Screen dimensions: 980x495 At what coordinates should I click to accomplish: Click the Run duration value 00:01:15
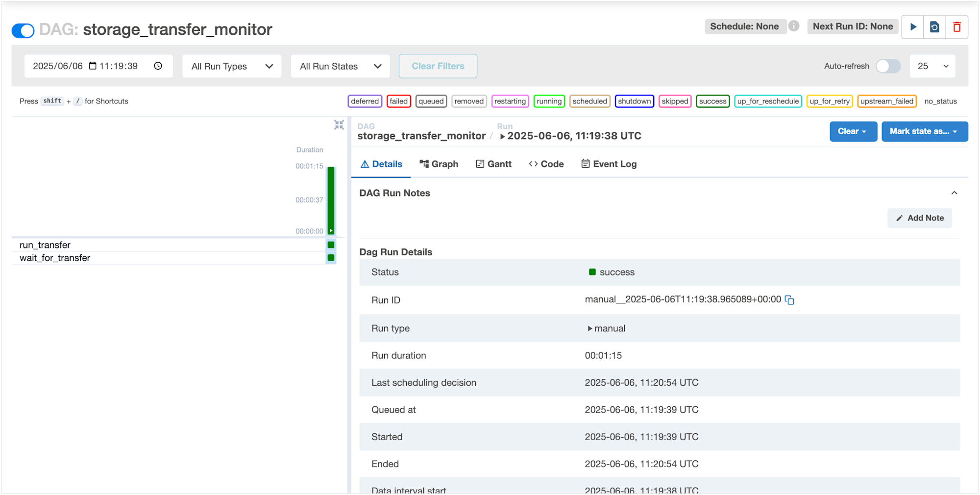point(603,356)
